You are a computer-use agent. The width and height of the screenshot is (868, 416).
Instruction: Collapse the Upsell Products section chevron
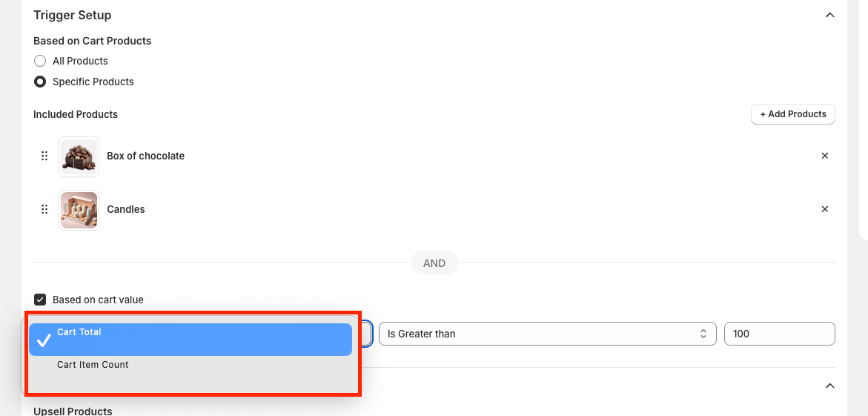point(829,386)
